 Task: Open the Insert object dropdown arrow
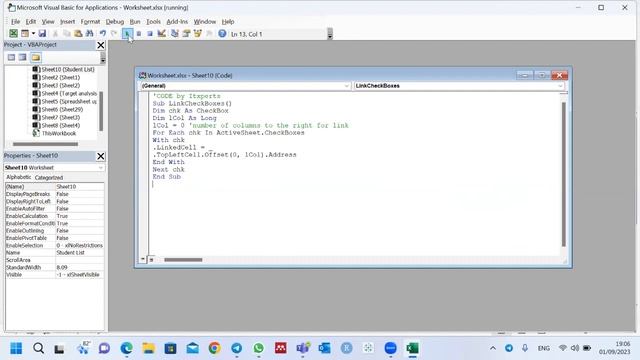point(33,33)
